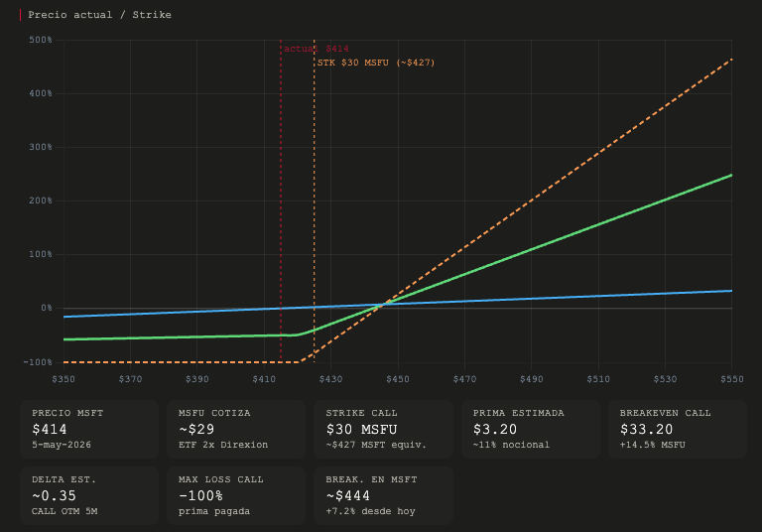Click the 100% y-axis label

tap(41, 254)
